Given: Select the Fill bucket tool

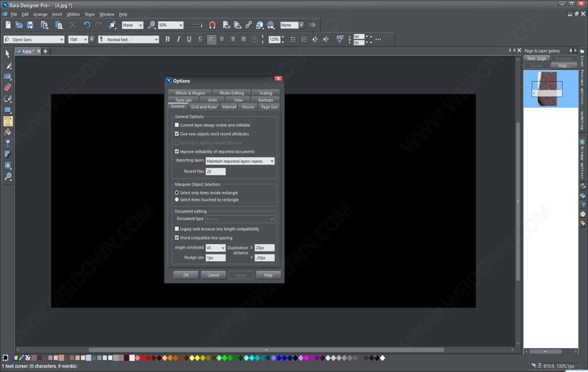Looking at the screenshot, I should 7,132.
